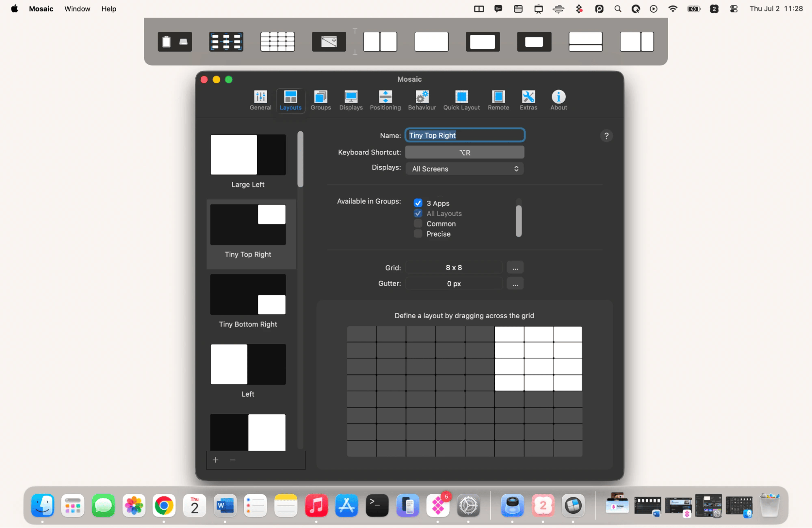The height and width of the screenshot is (528, 812).
Task: Enable the Precise group checkbox
Action: [x=418, y=234]
